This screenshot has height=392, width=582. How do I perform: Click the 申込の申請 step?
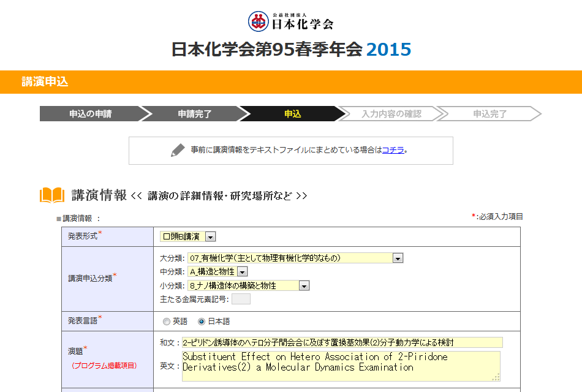[90, 114]
